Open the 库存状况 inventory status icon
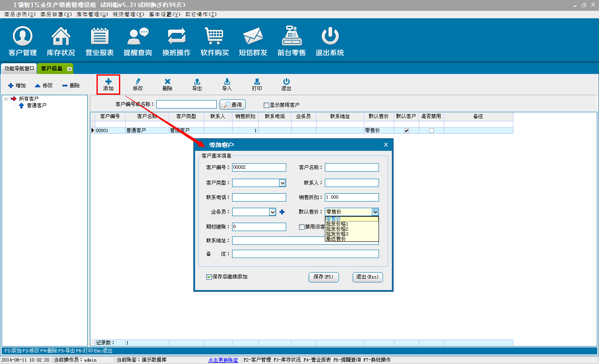599x364 pixels. [x=61, y=41]
